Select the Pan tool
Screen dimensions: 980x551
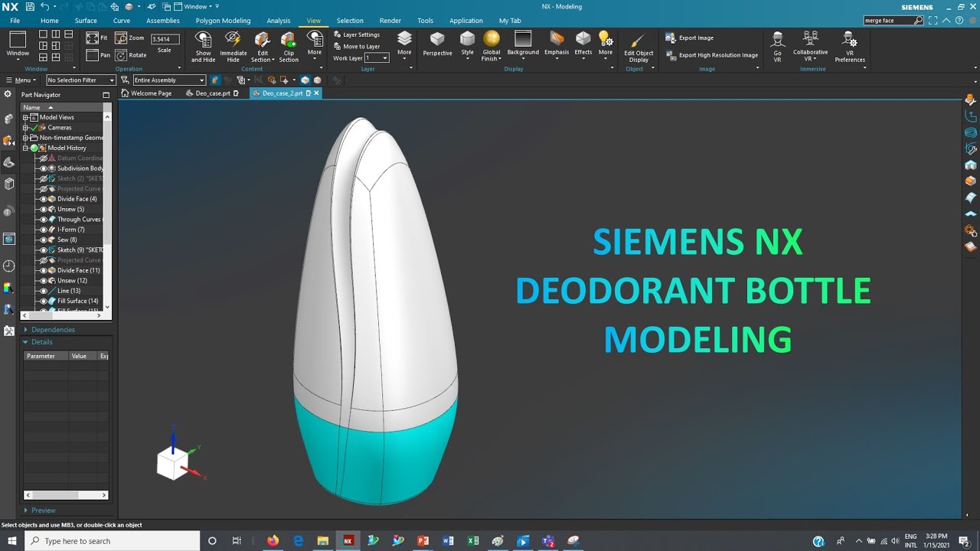(x=98, y=55)
